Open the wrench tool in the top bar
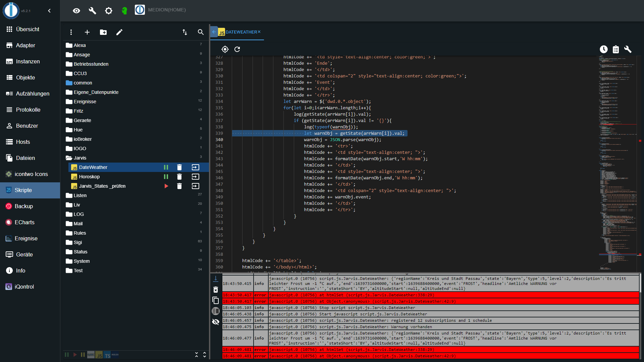 (92, 11)
